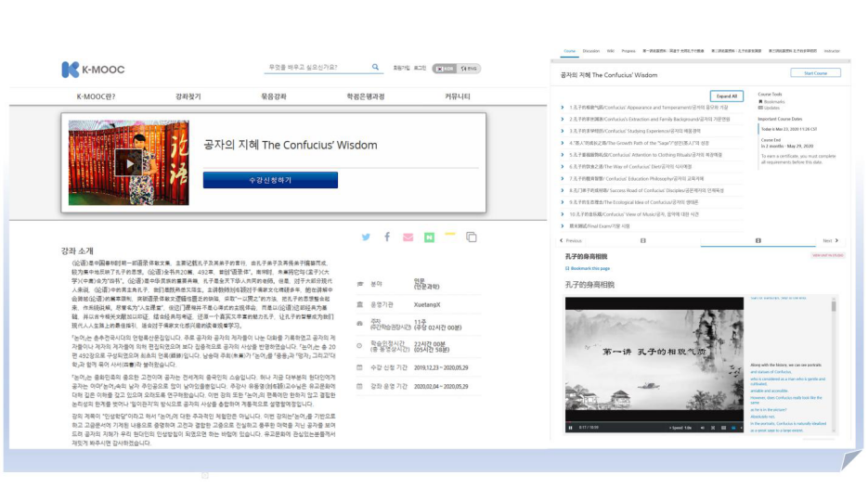The height and width of the screenshot is (488, 868).
Task: Mute the lecture video volume
Action: (x=703, y=428)
